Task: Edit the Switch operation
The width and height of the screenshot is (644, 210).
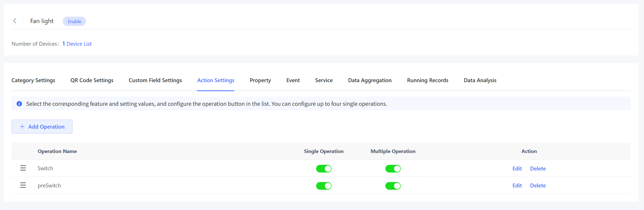Action: click(x=517, y=169)
